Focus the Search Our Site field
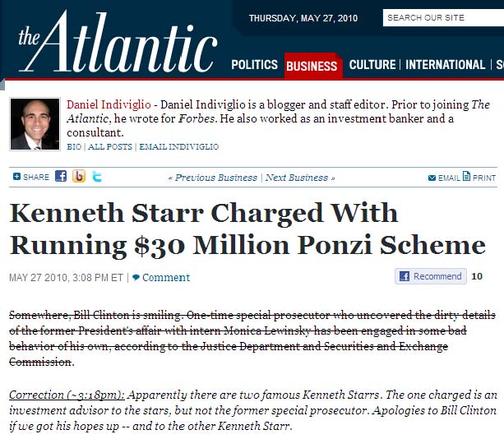 443,18
